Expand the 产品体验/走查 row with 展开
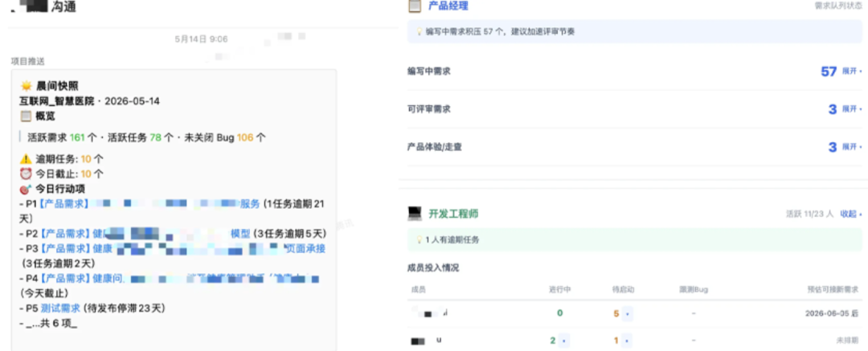This screenshot has width=868, height=351. click(852, 147)
